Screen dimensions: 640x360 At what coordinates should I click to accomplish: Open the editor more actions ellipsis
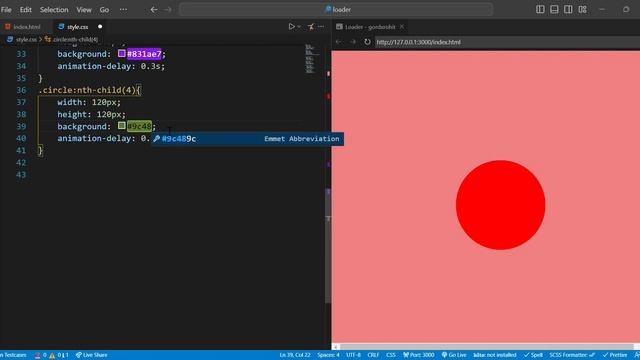321,27
